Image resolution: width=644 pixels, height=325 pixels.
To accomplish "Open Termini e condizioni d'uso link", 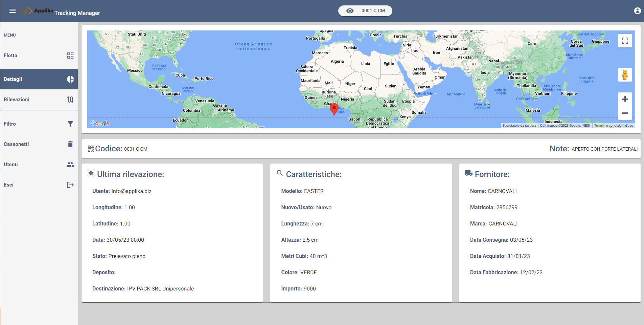I will pos(613,126).
